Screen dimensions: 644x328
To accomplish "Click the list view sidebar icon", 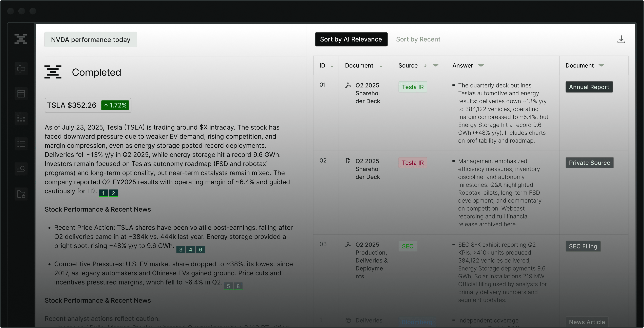I will click(21, 144).
